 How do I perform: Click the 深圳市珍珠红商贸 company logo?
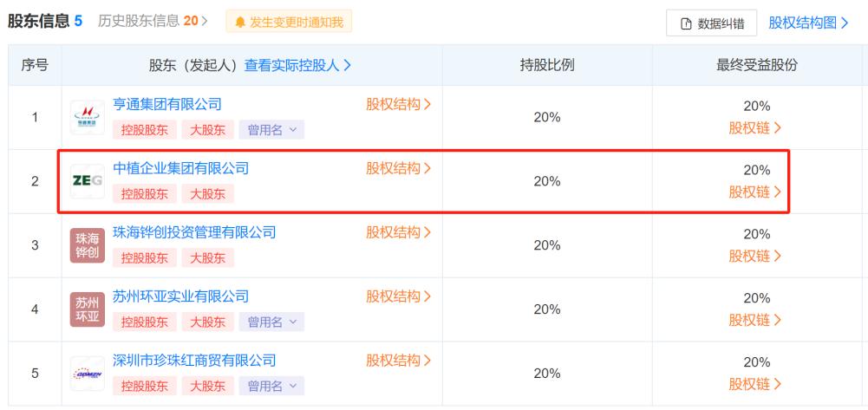pos(87,374)
